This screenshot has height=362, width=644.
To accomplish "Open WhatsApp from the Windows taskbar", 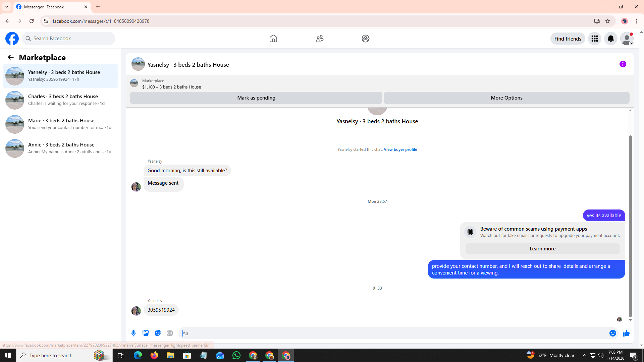I will 236,355.
